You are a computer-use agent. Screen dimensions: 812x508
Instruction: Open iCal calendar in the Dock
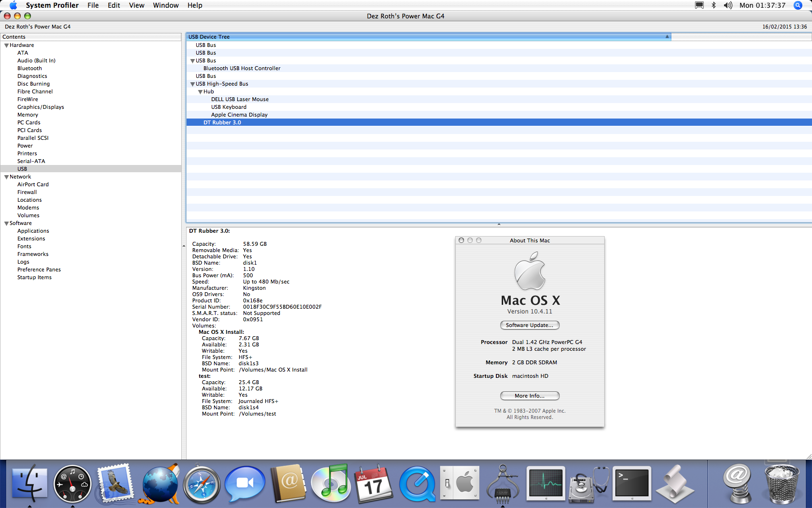pos(374,483)
